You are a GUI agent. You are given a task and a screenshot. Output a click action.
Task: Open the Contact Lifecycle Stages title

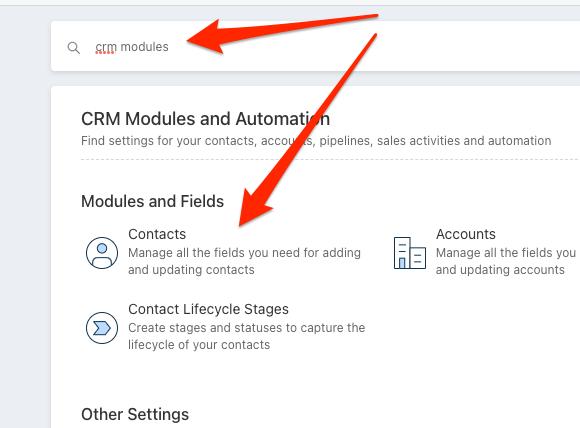click(208, 309)
